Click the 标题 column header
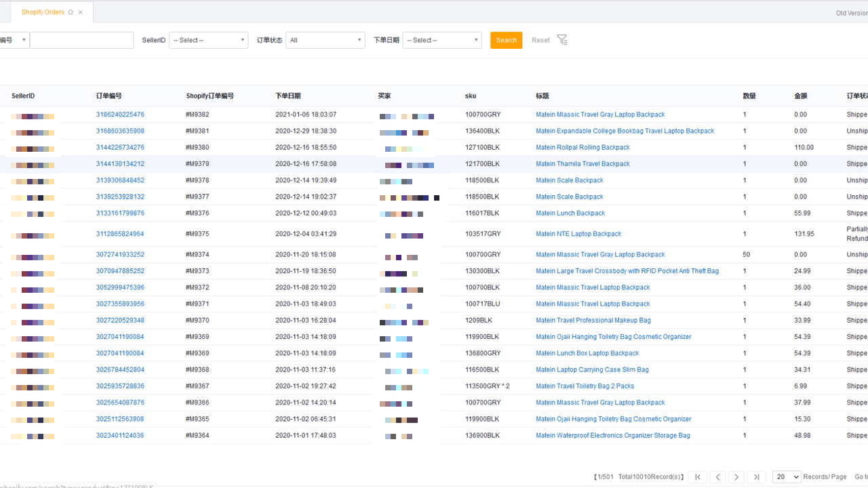The image size is (868, 488). [x=542, y=96]
